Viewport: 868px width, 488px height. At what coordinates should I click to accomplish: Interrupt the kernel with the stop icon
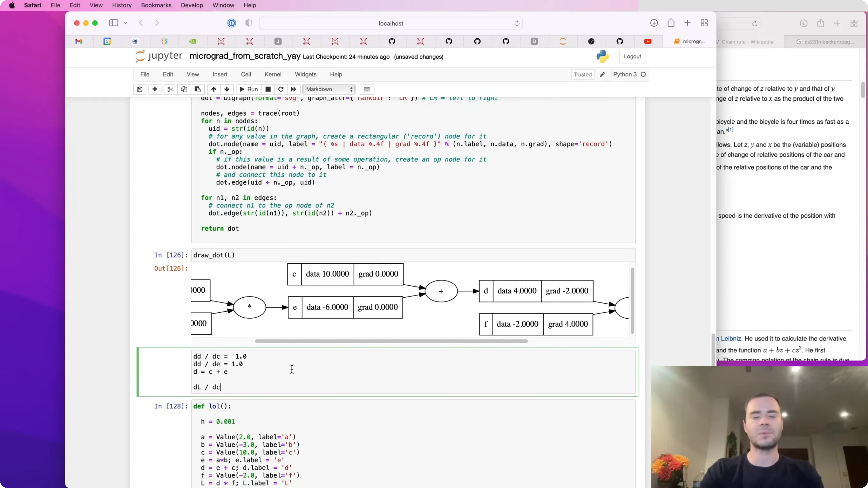[268, 89]
